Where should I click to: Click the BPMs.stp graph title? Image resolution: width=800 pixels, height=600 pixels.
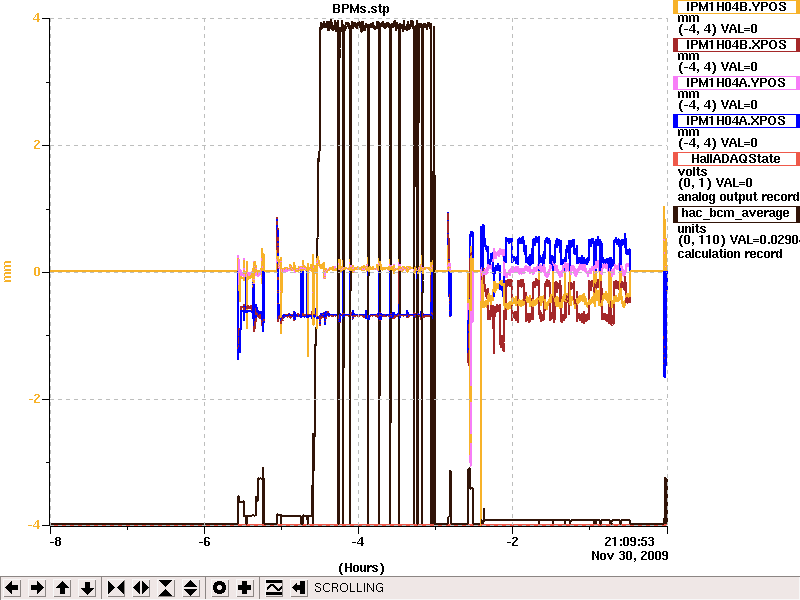361,9
